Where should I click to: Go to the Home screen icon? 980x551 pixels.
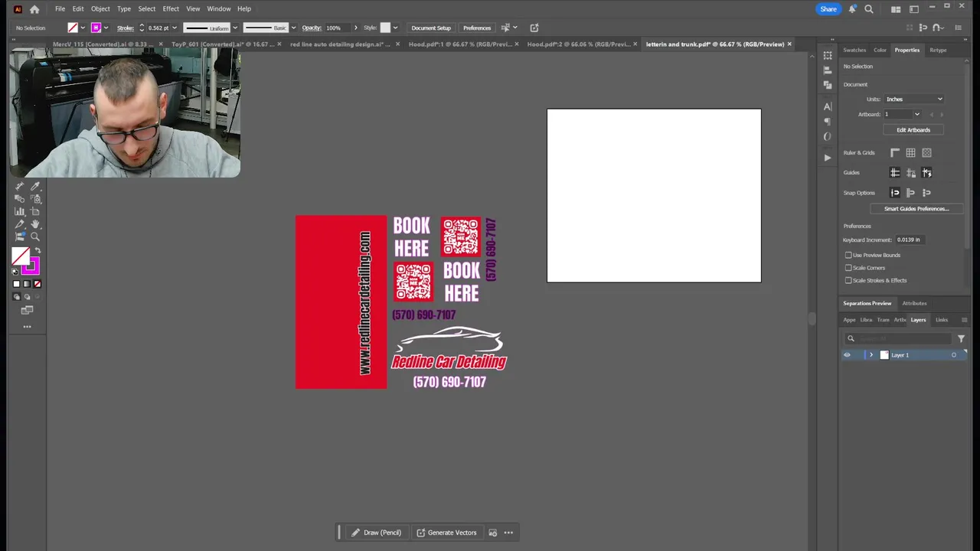[34, 9]
